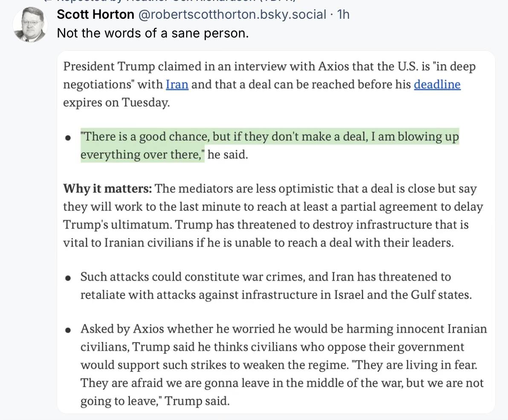
Task: Click the bullet dot beside the highlighted quote
Action: point(68,138)
